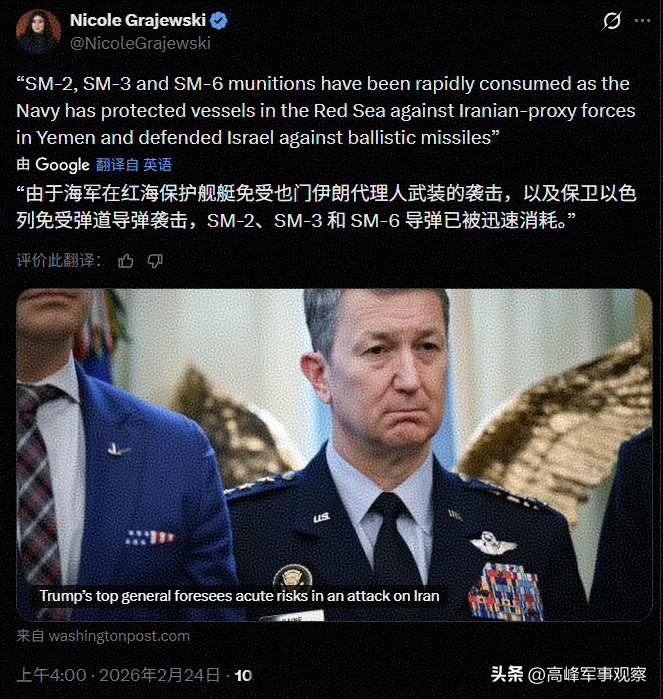
Task: Click the view count 10
Action: click(243, 675)
